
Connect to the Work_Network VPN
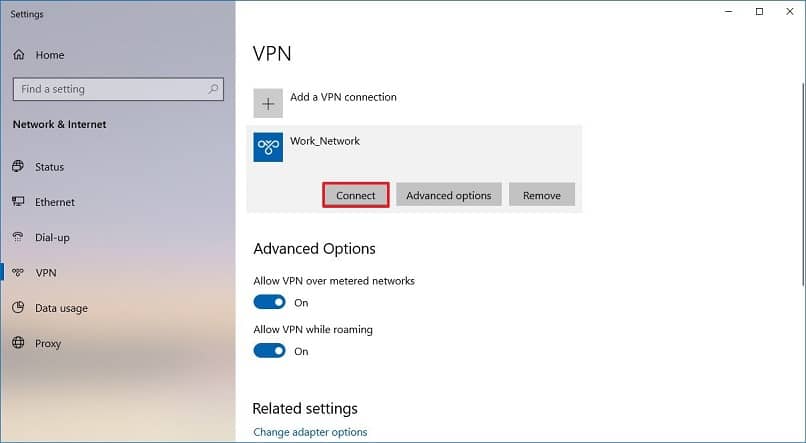(355, 195)
